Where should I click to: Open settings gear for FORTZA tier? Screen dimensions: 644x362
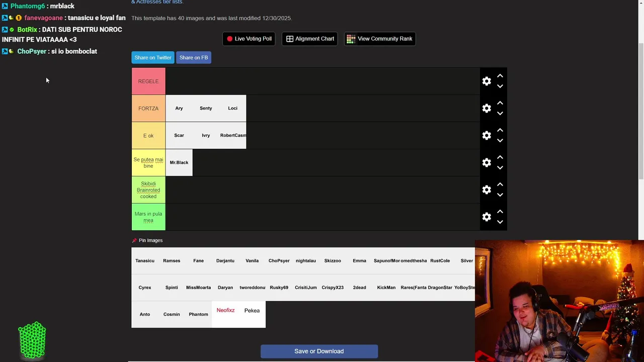point(487,108)
